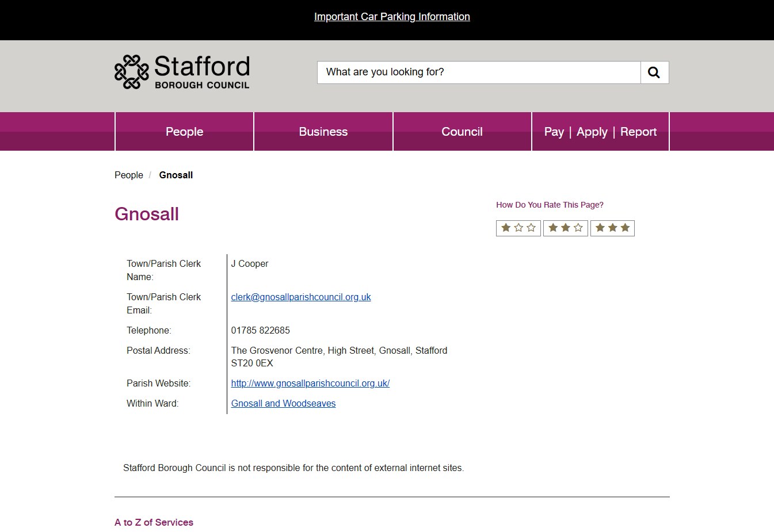The height and width of the screenshot is (532, 774).
Task: Click the Gnosall breadcrumb item
Action: (x=176, y=175)
